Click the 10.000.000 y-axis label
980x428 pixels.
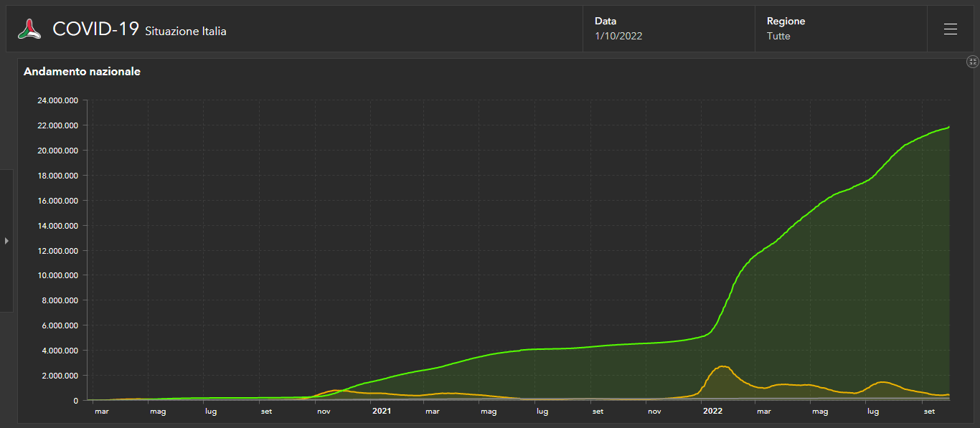57,275
